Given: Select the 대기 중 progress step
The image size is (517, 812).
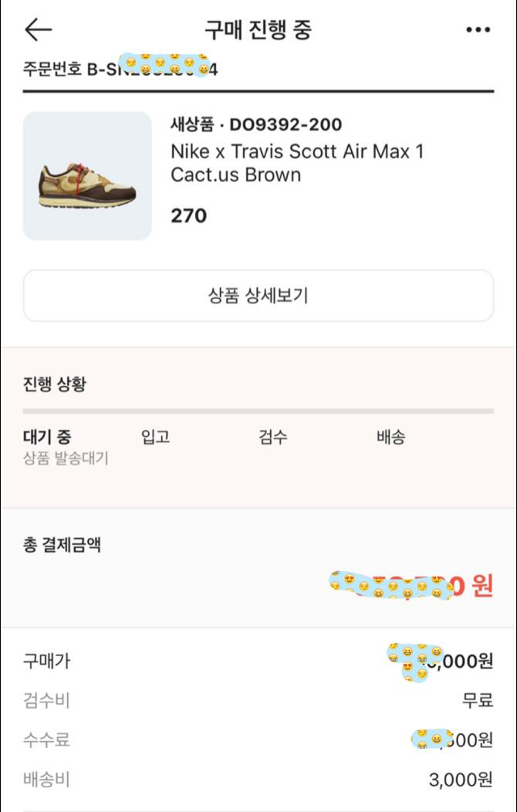Looking at the screenshot, I should tap(48, 438).
